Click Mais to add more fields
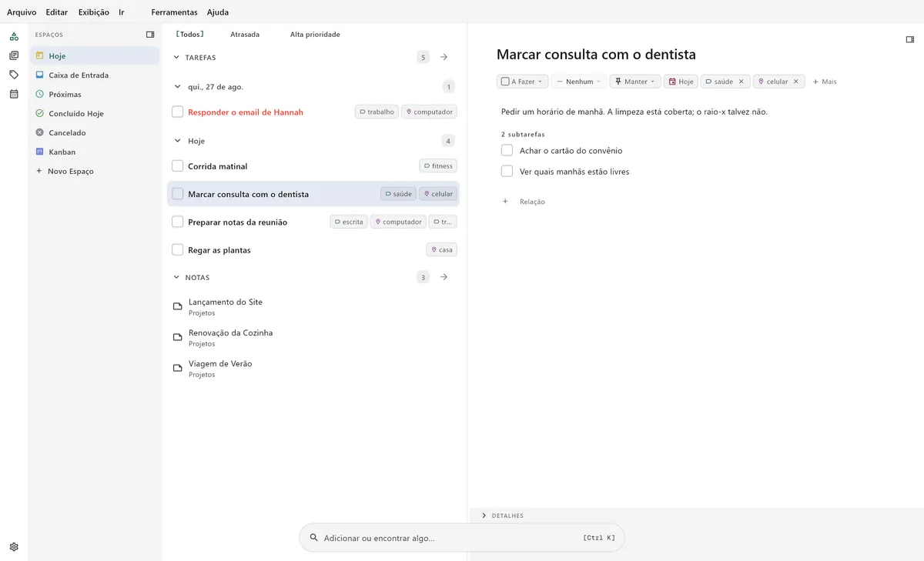 tap(825, 82)
